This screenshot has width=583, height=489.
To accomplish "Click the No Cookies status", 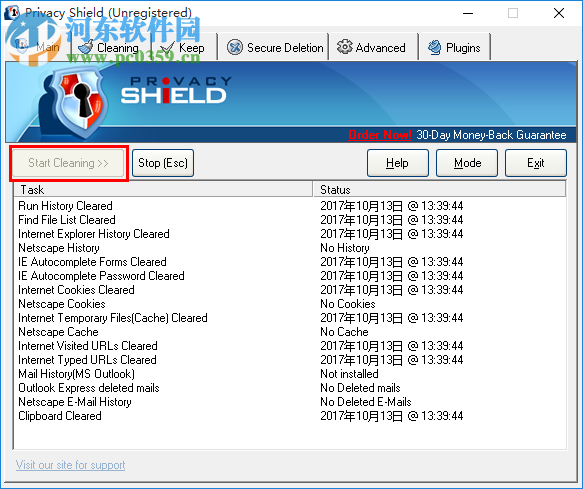I will (x=348, y=304).
